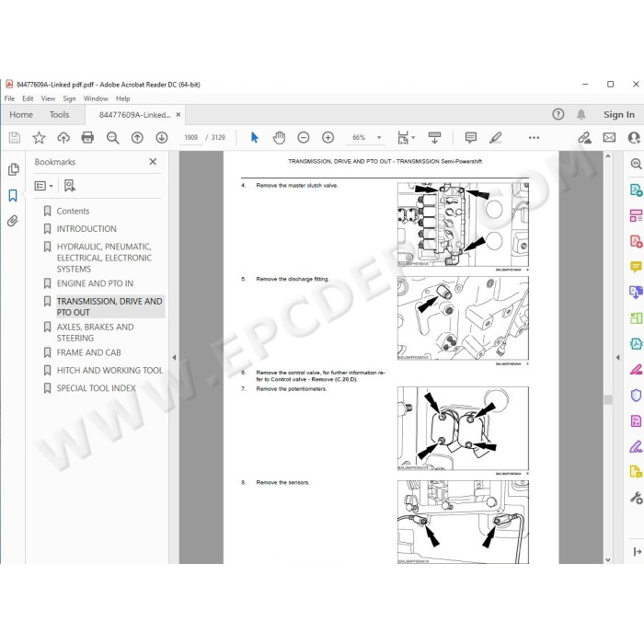Viewport: 644px width, 644px height.
Task: Click the upload to cloud icon
Action: point(63,138)
